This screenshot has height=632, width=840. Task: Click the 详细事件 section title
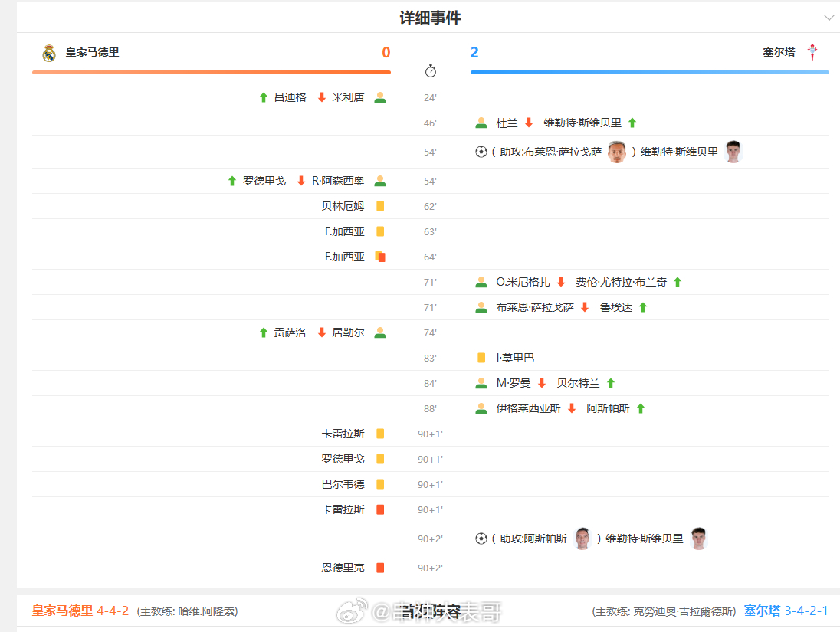[430, 18]
